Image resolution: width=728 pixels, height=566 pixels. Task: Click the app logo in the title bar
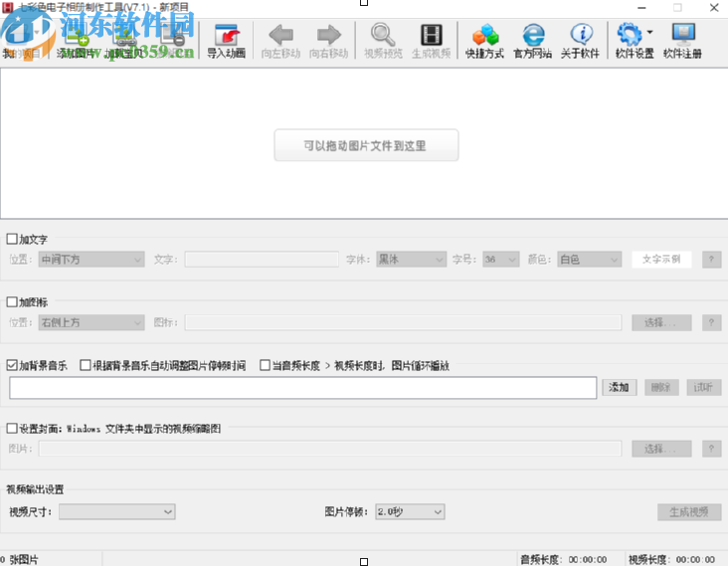(7, 7)
